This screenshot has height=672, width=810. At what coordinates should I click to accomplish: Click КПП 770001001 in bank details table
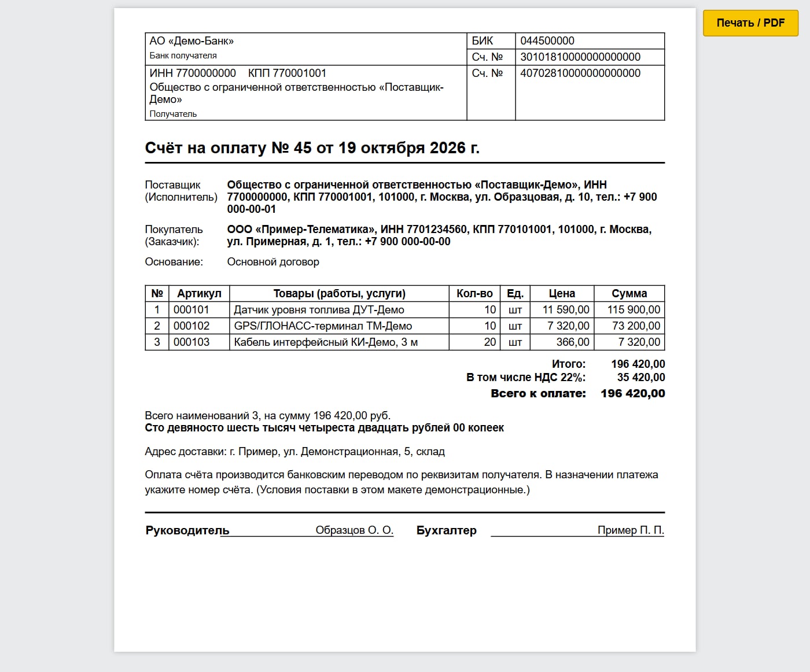point(287,73)
